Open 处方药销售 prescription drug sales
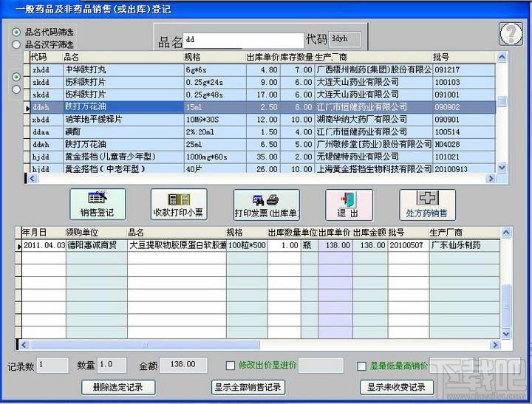 click(x=427, y=205)
